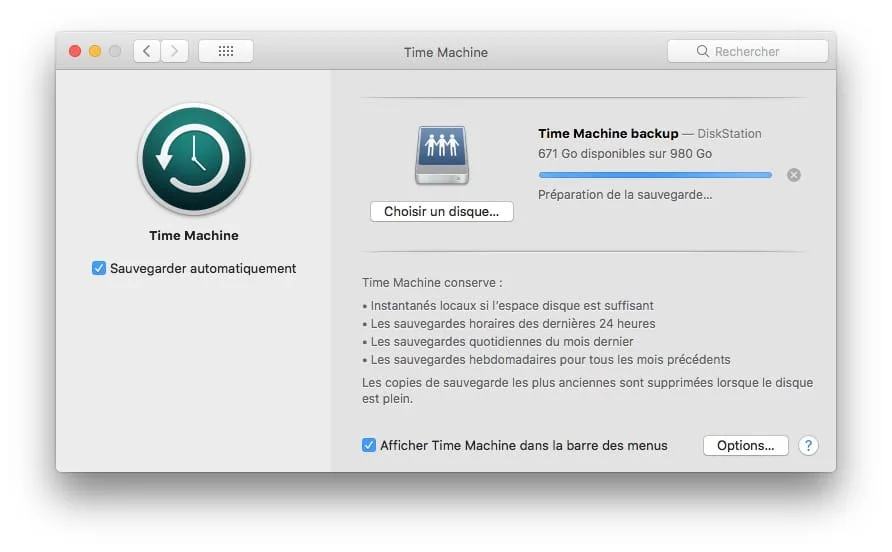Image resolution: width=892 pixels, height=552 pixels.
Task: Click the Instantanés locaux bullet line
Action: [508, 306]
